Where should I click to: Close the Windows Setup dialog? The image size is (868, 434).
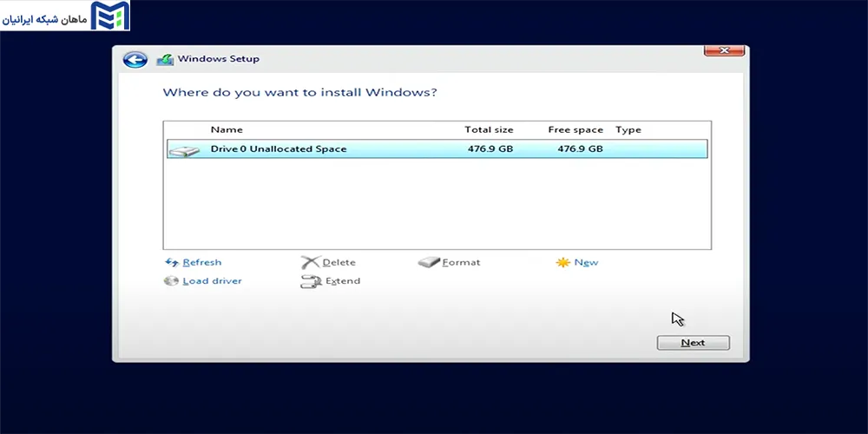pos(724,50)
